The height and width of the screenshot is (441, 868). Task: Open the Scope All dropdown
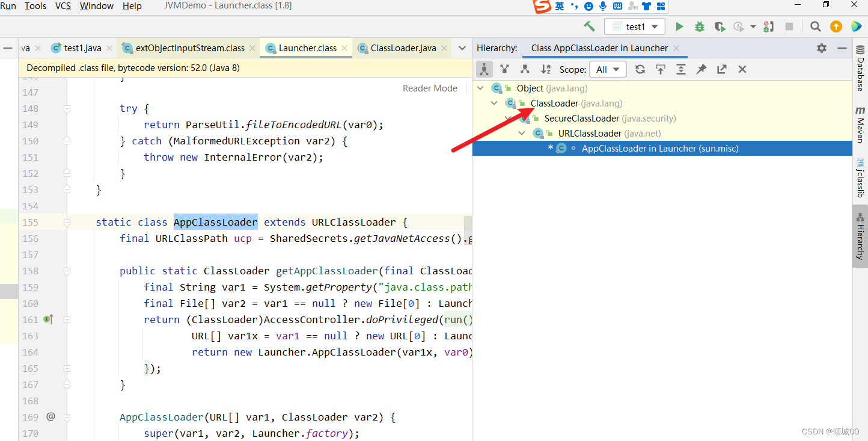[x=608, y=69]
